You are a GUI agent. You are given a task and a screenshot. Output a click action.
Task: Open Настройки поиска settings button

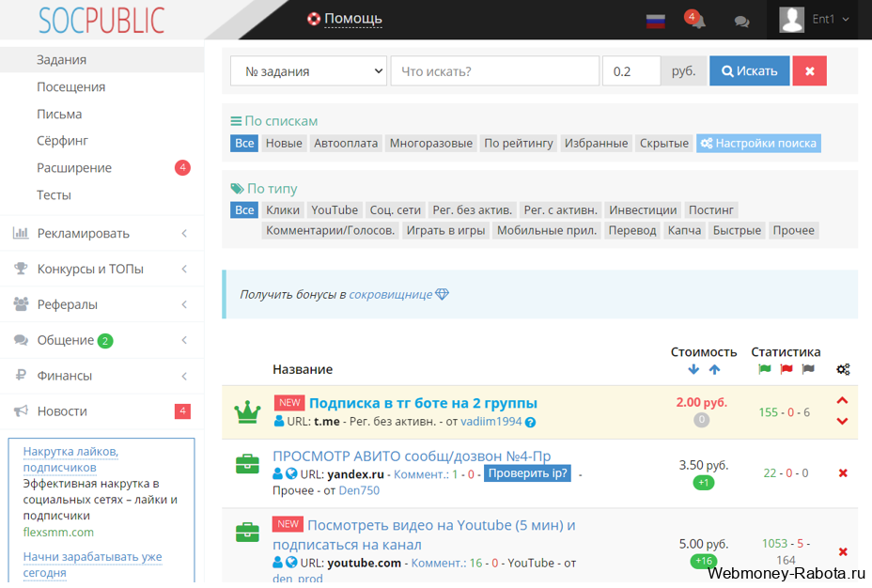(x=758, y=144)
